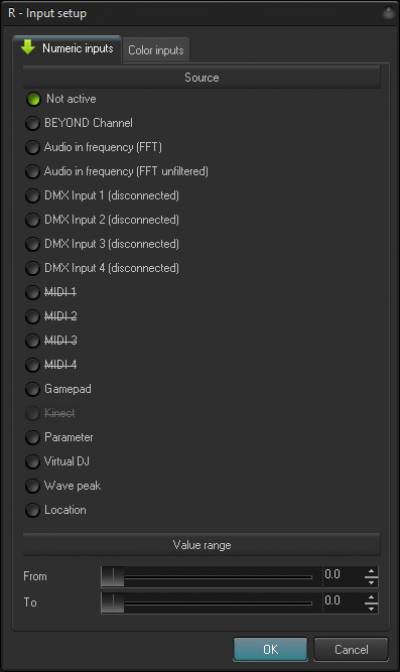This screenshot has height=672, width=400.
Task: Dismiss dialog with the Cancel button
Action: point(351,649)
